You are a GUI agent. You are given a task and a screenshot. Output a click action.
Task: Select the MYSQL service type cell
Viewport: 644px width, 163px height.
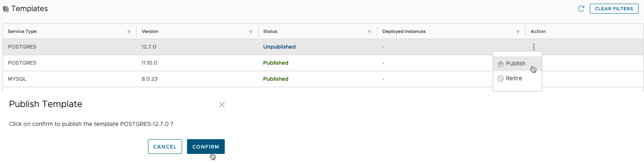17,79
